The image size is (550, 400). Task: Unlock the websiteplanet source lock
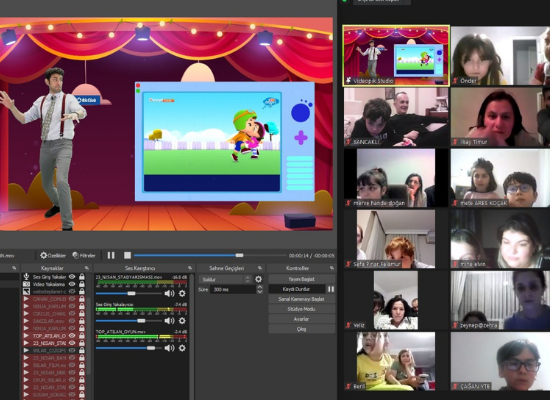tap(82, 292)
